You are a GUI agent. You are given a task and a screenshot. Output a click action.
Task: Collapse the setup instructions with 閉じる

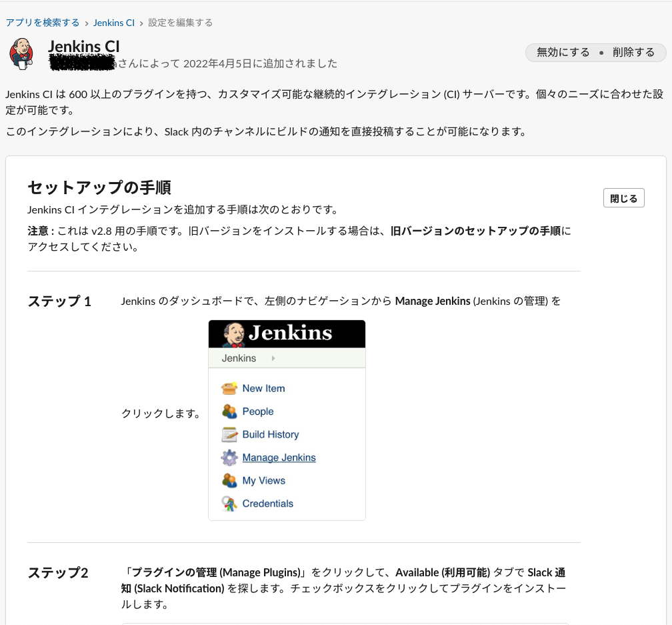point(623,197)
